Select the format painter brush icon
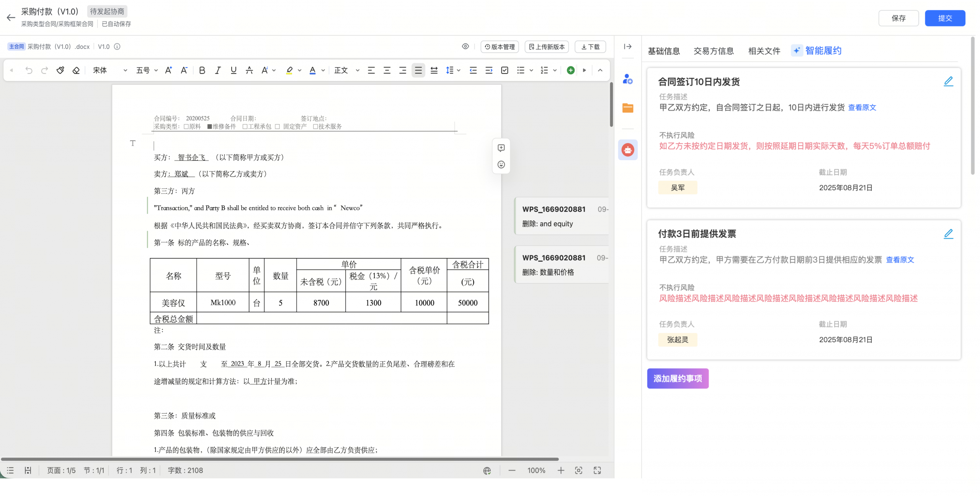Screen dimensions: 980x497 point(60,70)
